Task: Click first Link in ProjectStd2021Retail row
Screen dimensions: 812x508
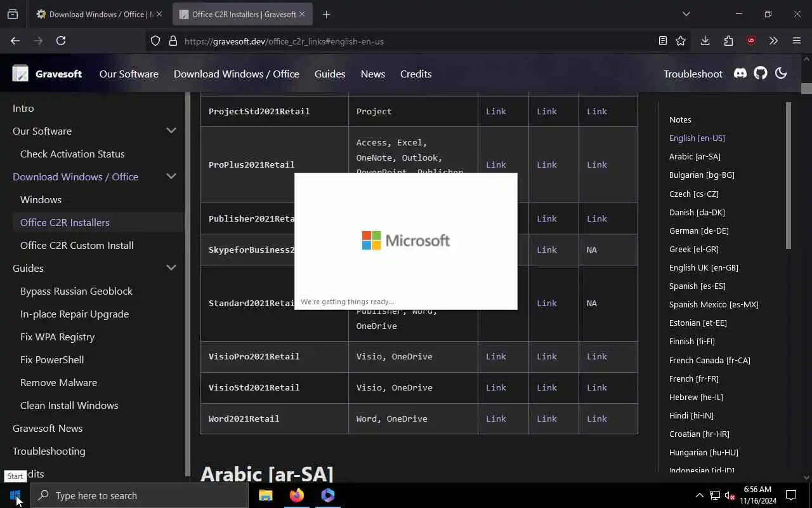Action: [496, 111]
